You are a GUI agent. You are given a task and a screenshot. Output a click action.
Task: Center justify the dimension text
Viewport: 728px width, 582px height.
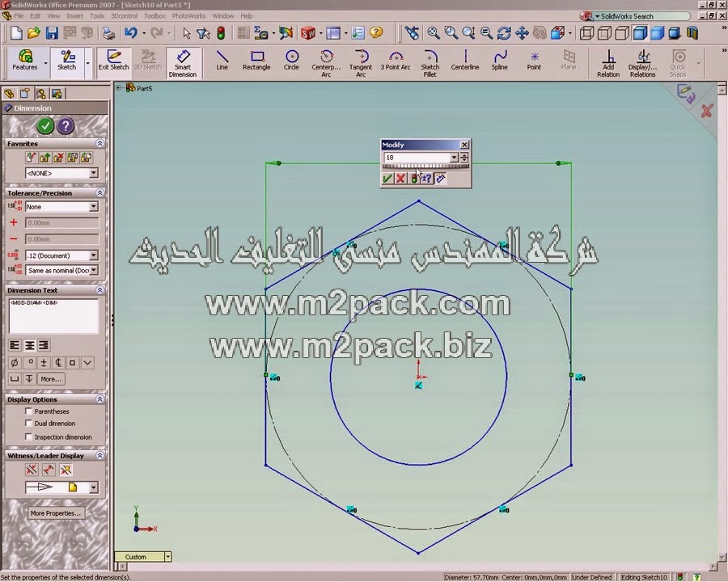click(x=29, y=345)
